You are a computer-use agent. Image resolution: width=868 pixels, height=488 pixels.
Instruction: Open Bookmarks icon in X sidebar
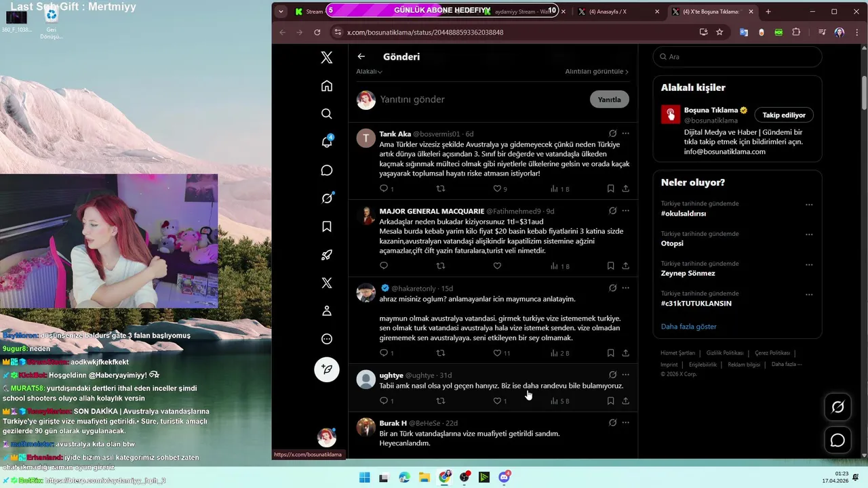pos(327,226)
